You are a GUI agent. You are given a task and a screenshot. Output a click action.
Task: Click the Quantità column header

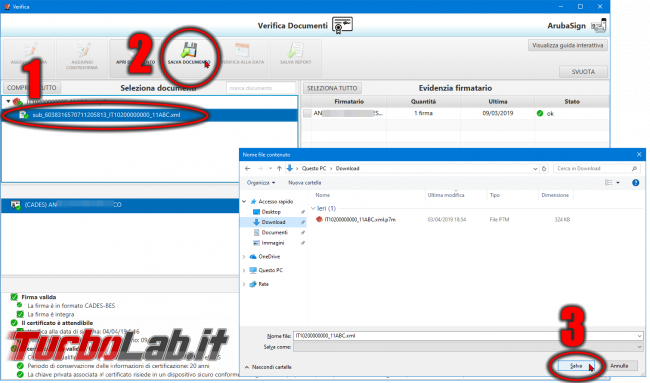click(x=423, y=102)
